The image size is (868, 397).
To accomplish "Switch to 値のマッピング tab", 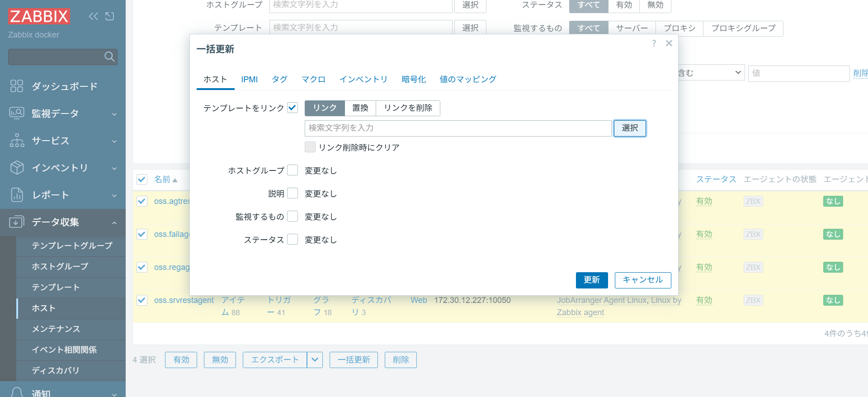I will [x=468, y=80].
